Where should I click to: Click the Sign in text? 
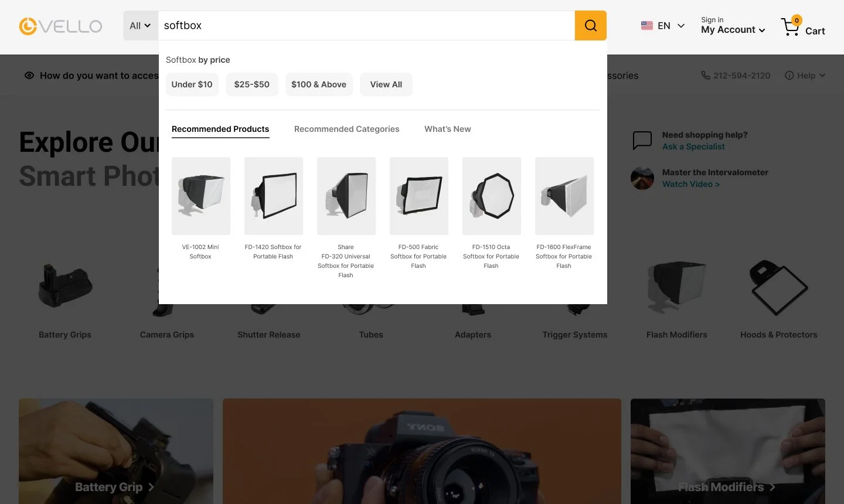(x=712, y=20)
